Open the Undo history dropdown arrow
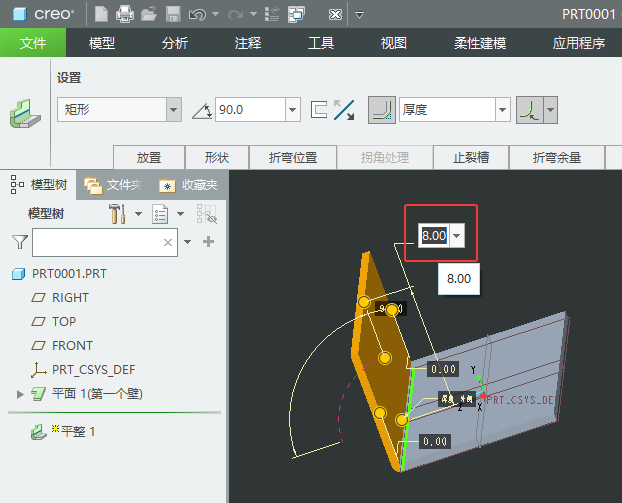The image size is (622, 503). click(x=215, y=14)
